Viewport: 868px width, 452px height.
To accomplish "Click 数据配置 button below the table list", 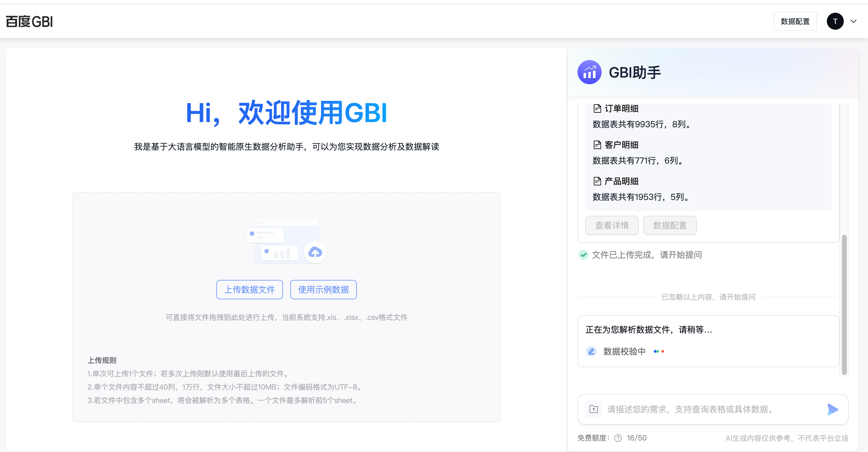I will point(669,225).
